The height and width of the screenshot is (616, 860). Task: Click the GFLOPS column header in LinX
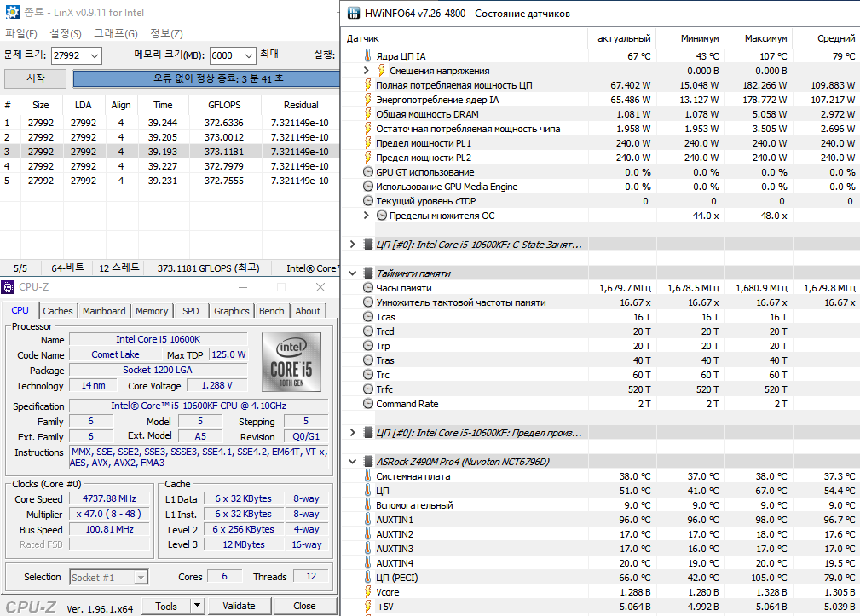(x=224, y=105)
